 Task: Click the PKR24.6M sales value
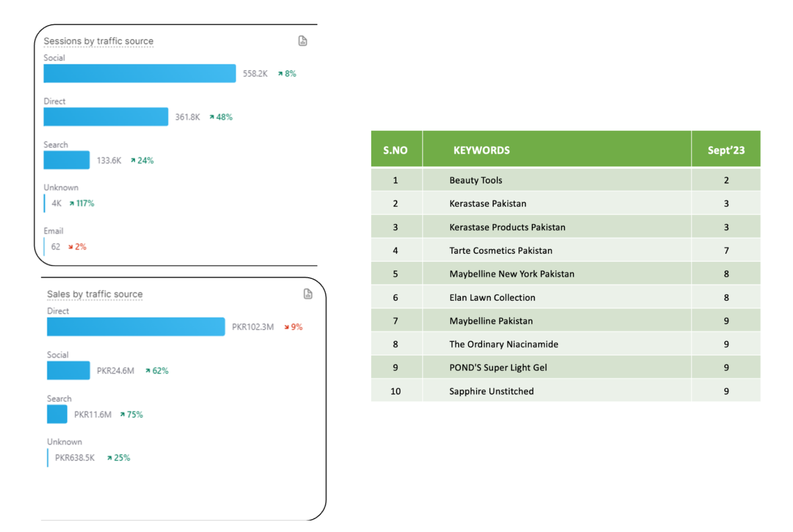116,371
